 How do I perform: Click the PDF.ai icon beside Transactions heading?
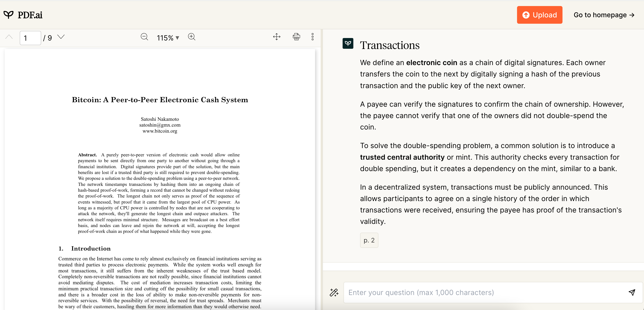pos(348,43)
